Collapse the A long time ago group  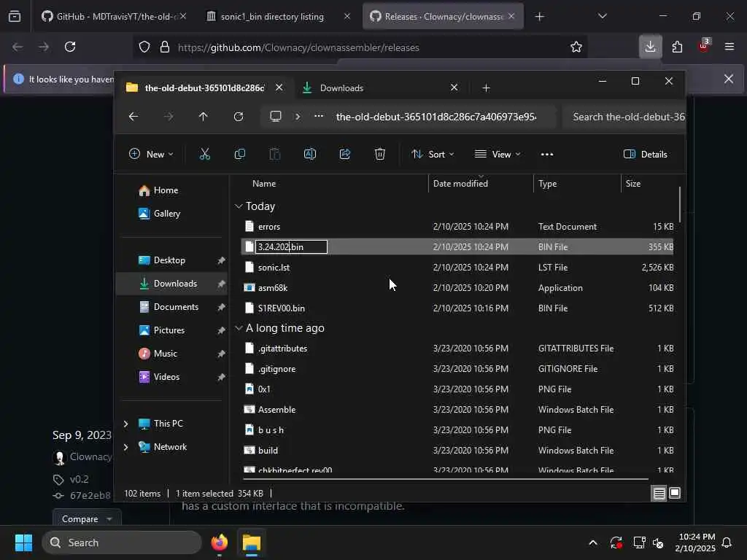pos(239,328)
